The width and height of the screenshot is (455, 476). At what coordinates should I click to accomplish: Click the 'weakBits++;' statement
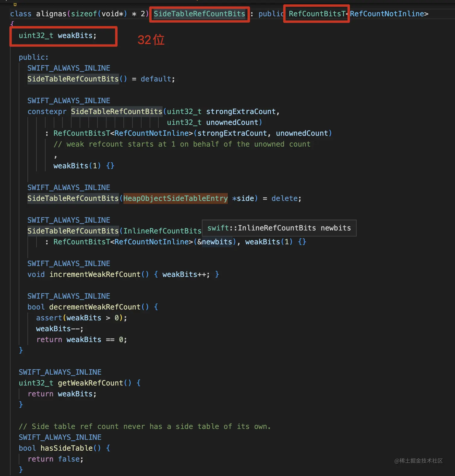point(186,274)
